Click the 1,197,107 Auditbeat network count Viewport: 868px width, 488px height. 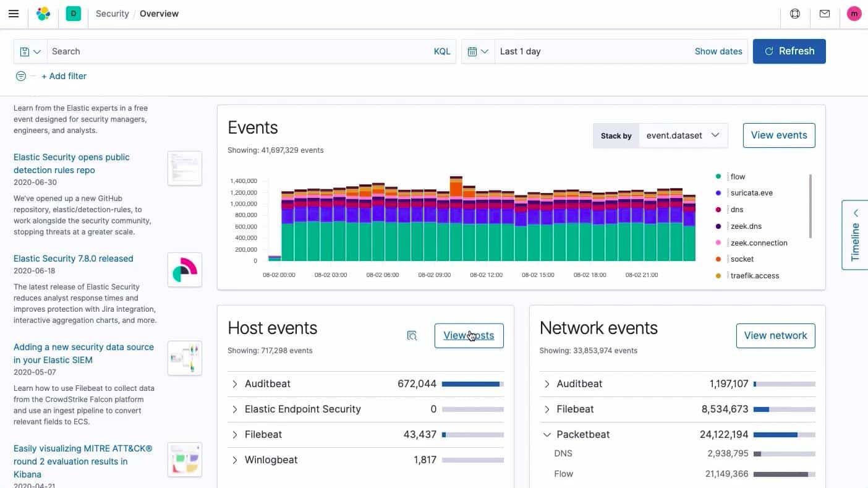[729, 384]
